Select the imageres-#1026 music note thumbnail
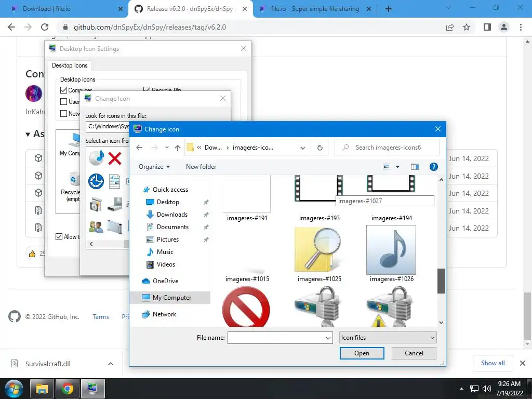The height and width of the screenshot is (399, 532). tap(391, 250)
